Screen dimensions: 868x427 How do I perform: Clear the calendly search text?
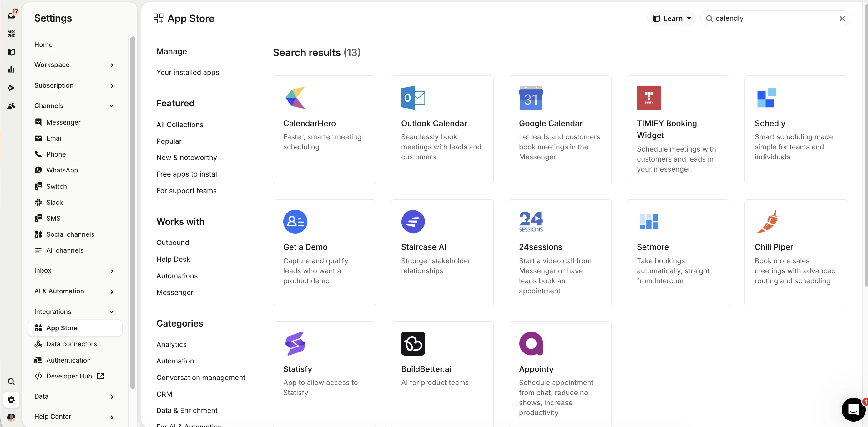click(x=842, y=18)
